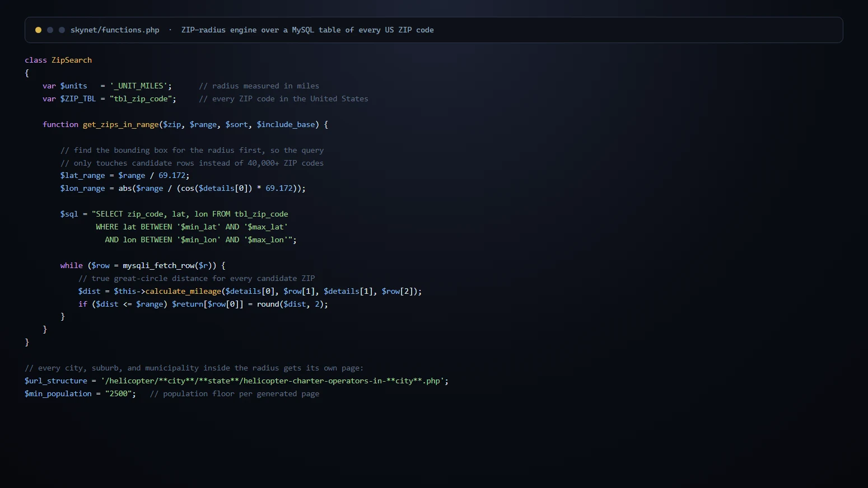
Task: Click the function name get_zips_in_range
Action: (121, 124)
